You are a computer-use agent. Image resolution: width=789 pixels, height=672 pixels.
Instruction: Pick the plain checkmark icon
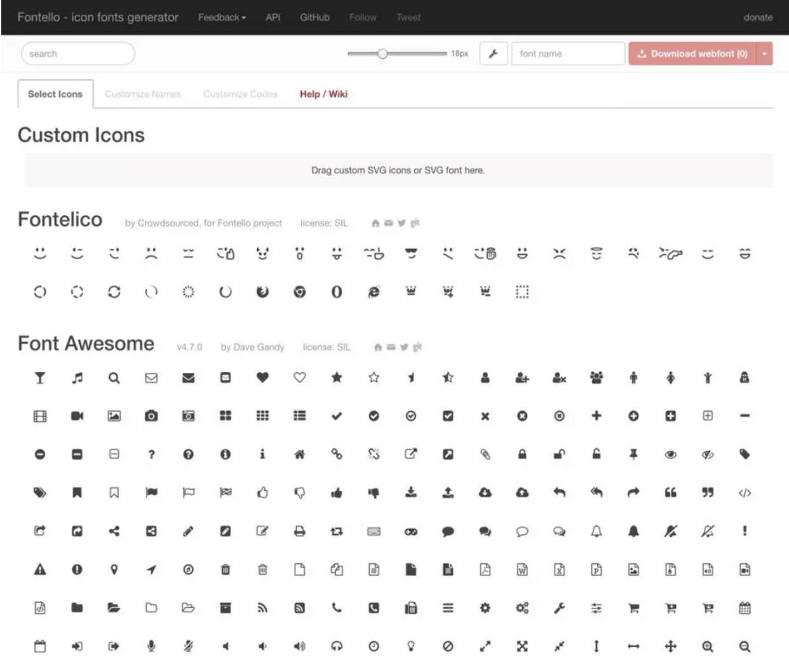[x=337, y=416]
